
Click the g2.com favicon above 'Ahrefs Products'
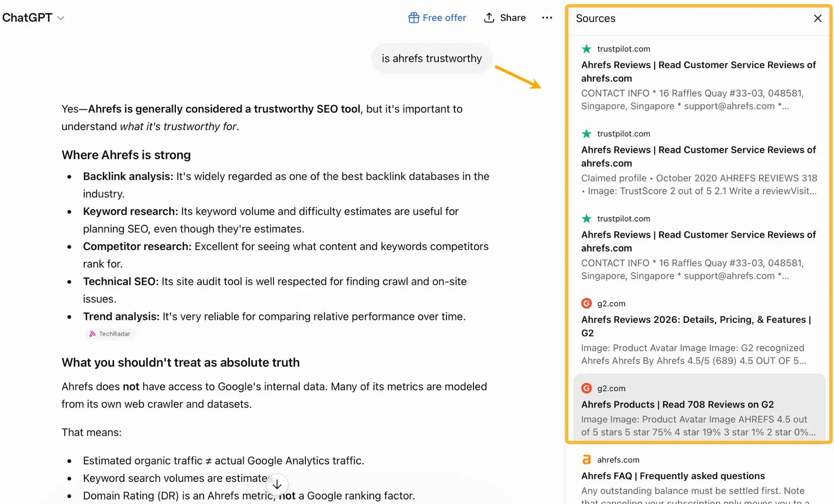point(586,388)
